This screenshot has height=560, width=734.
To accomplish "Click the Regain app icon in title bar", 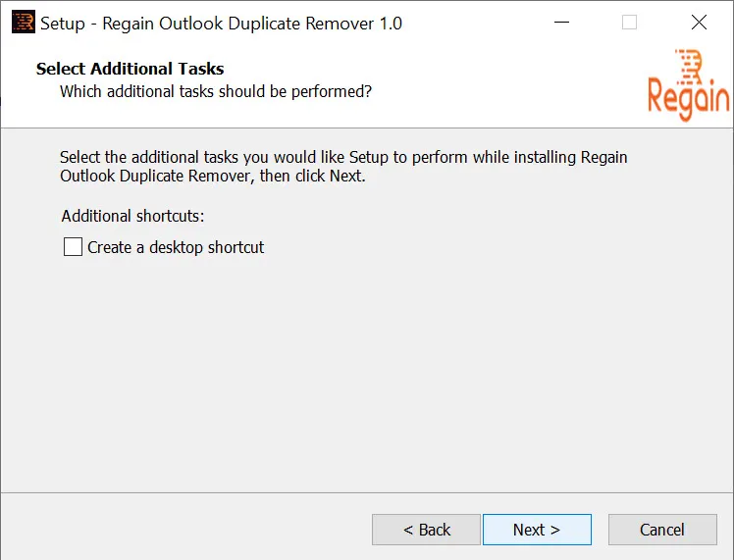I will pyautogui.click(x=24, y=22).
